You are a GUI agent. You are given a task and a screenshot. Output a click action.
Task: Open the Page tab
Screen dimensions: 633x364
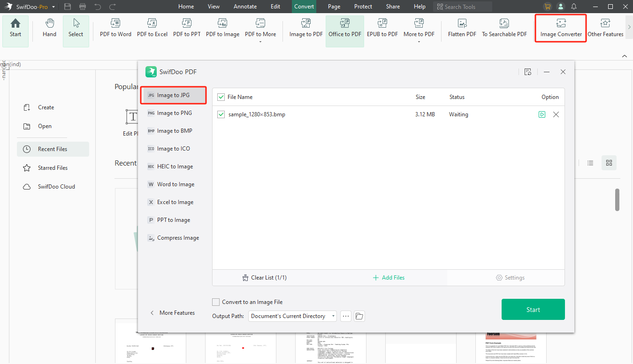click(334, 7)
